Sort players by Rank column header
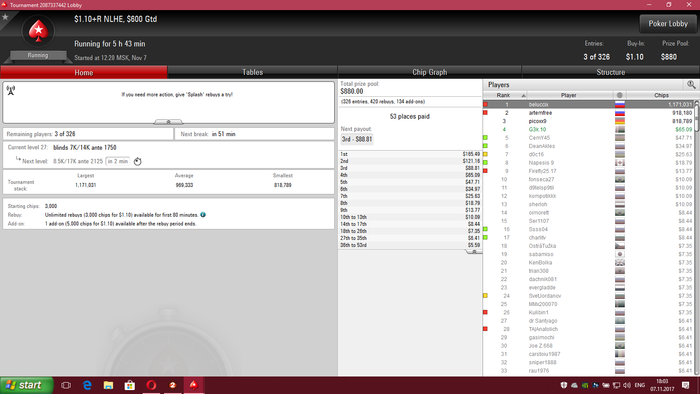Screen dimensions: 700x394 pos(505,95)
